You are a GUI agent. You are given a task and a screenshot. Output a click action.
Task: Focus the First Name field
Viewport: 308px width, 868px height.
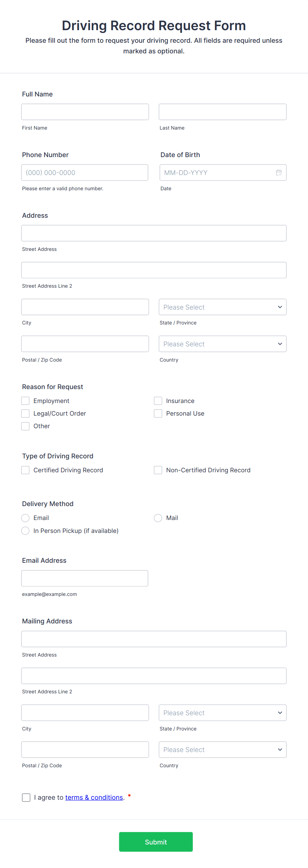tap(85, 112)
